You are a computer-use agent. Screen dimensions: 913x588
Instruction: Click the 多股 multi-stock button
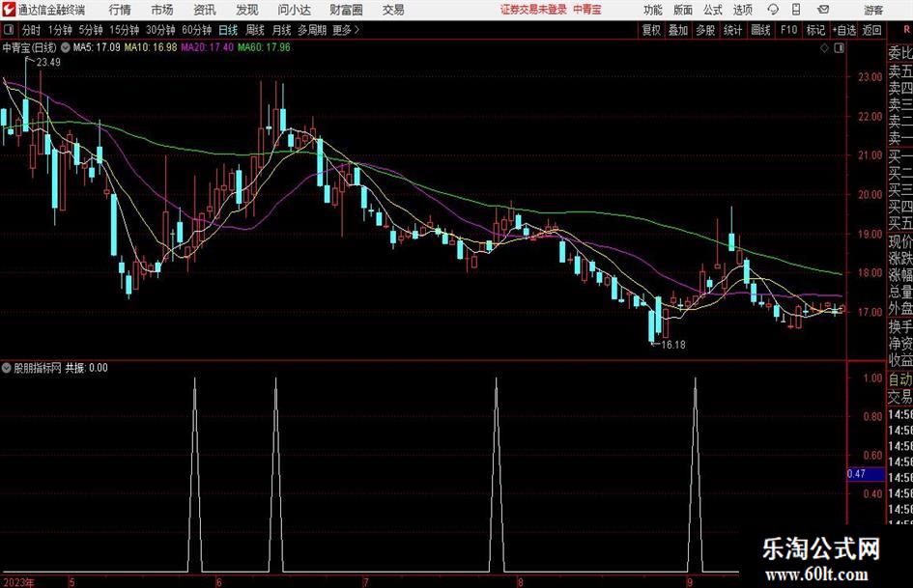pyautogui.click(x=705, y=30)
